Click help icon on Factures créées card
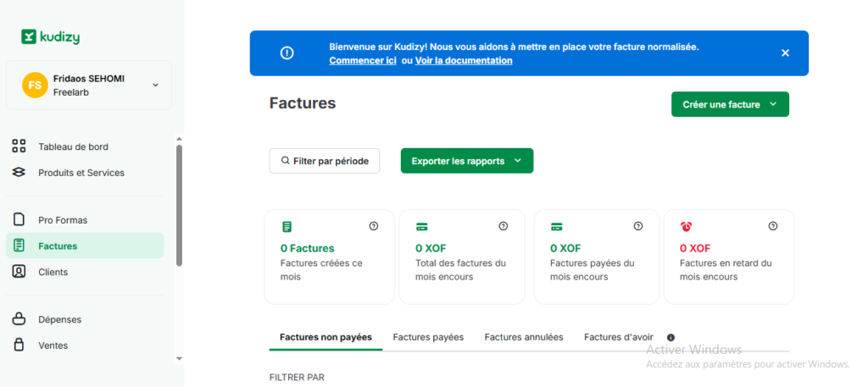Screen dimensions: 868x387 (x=373, y=226)
